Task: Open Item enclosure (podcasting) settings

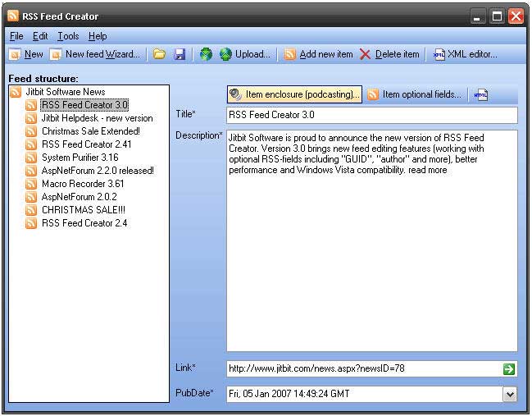Action: coord(294,94)
